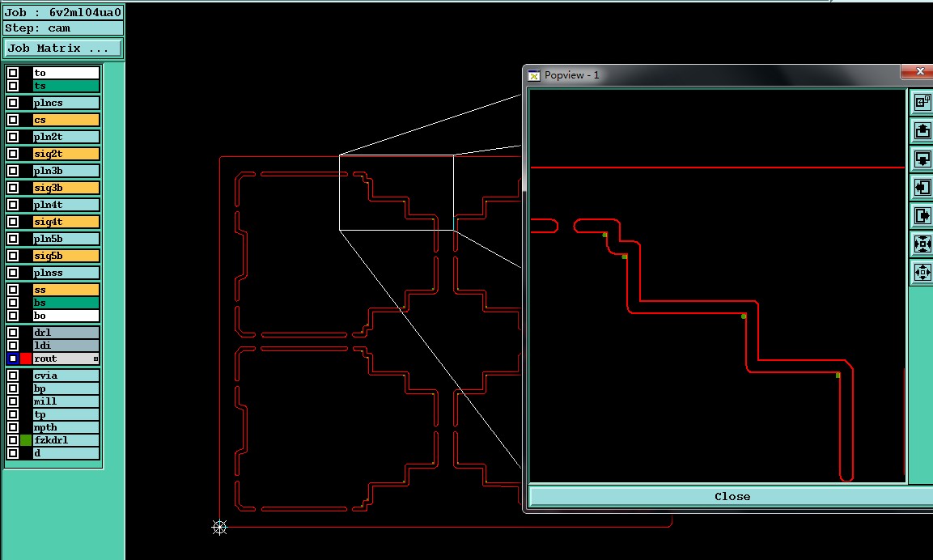Toggle display checkbox of layer cs
Screen dimensions: 933x560
coord(13,120)
